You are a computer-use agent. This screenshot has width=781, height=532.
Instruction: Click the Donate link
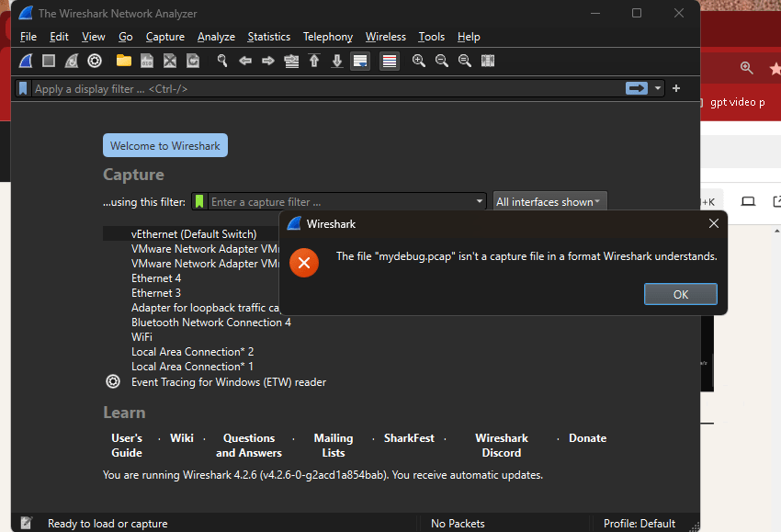coord(588,438)
